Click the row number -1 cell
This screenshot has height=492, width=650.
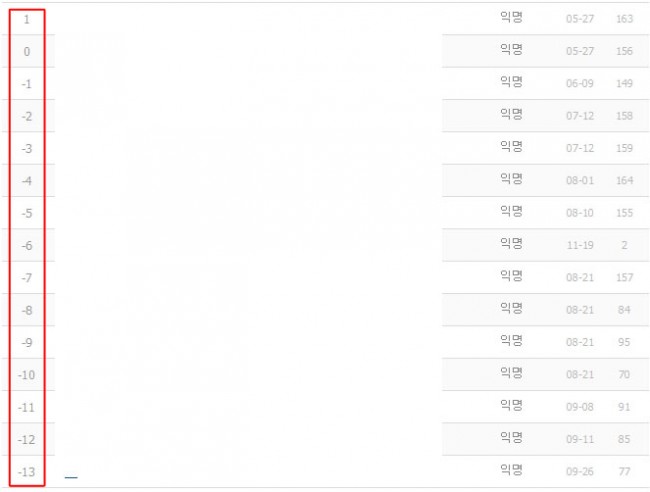tap(26, 84)
